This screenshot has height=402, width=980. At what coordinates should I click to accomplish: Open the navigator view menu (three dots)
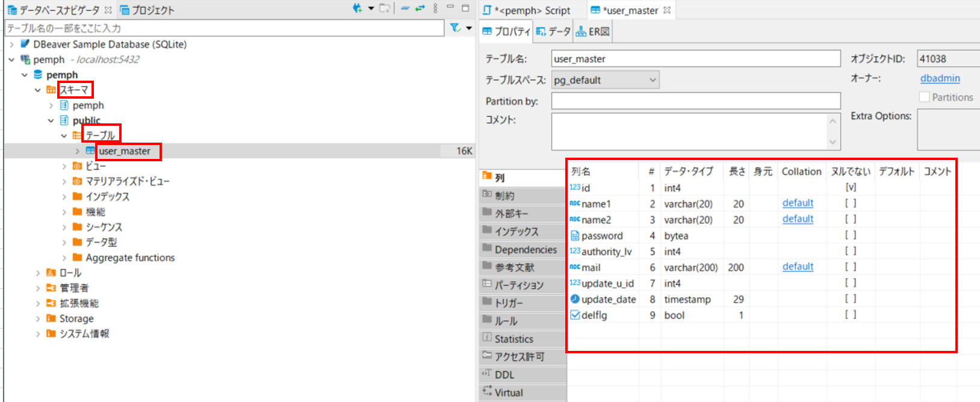coord(435,8)
